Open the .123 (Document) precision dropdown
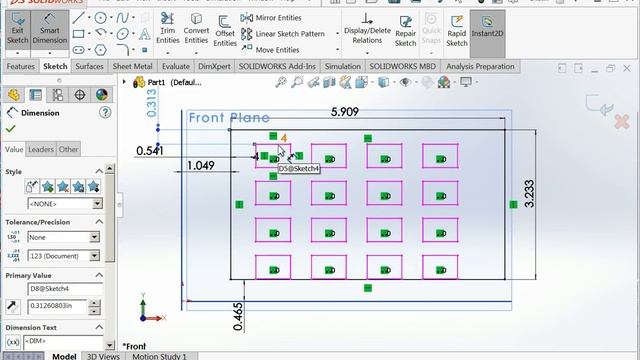640x360 pixels. point(94,256)
